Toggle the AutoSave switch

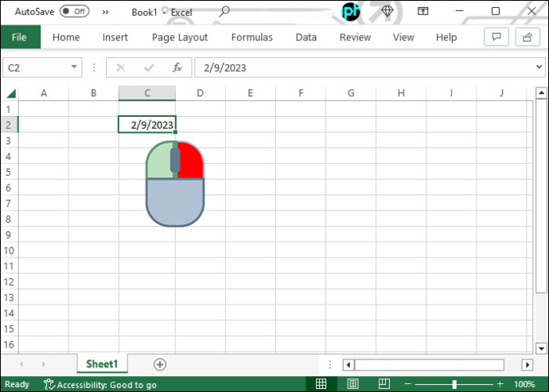click(x=74, y=12)
